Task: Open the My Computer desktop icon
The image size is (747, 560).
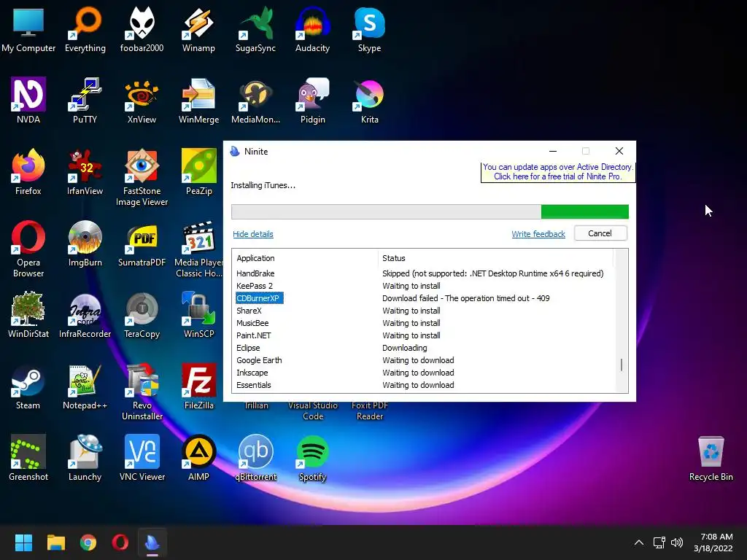Action: pos(28,29)
